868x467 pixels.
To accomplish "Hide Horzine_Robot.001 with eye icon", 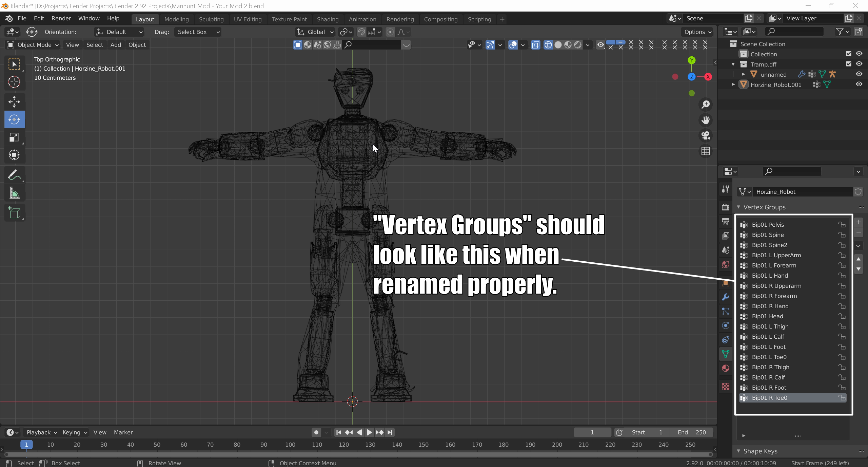I will [x=859, y=84].
